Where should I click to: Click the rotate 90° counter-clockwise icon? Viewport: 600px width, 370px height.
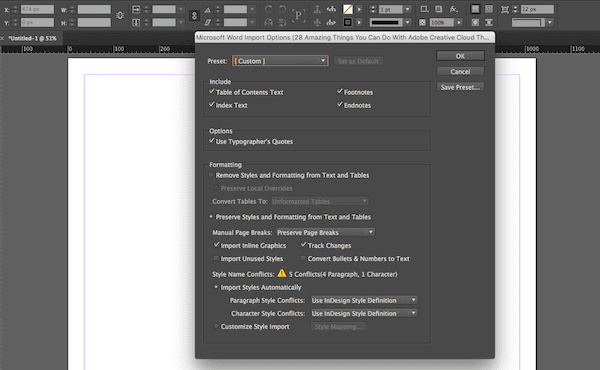(282, 9)
